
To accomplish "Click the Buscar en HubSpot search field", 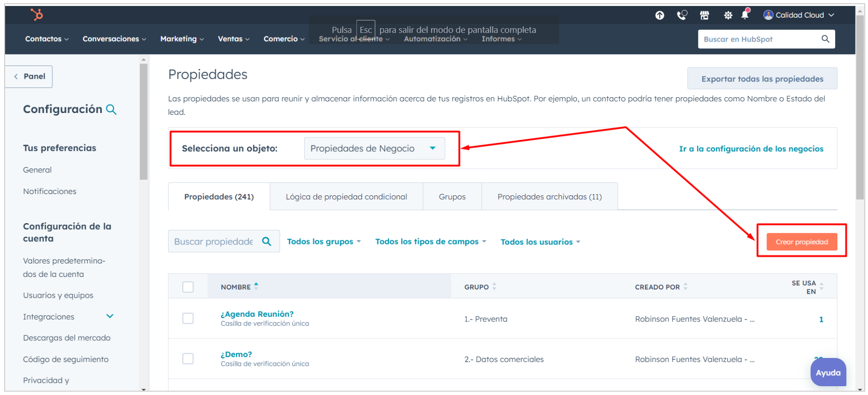I will [759, 39].
